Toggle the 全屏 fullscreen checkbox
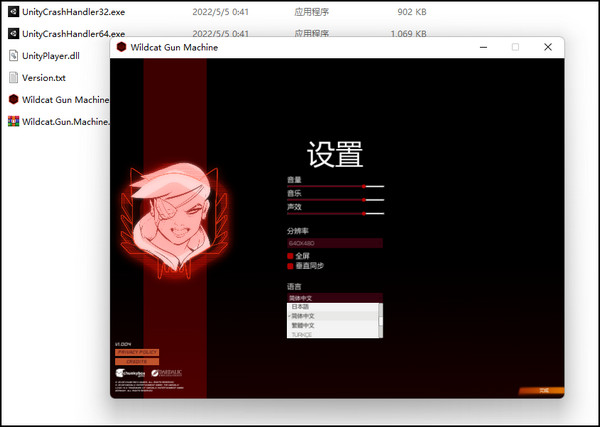Viewport: 600px width, 427px height. click(290, 256)
